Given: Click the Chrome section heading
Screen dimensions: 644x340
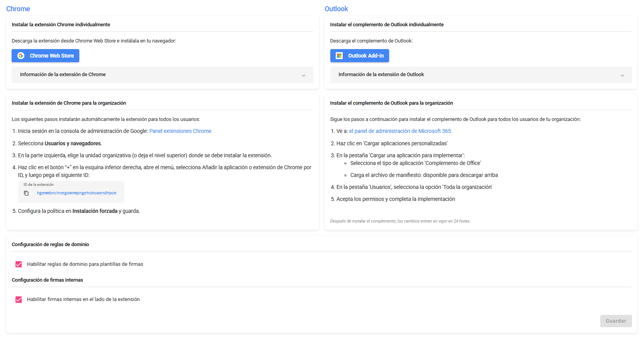Looking at the screenshot, I should point(18,9).
